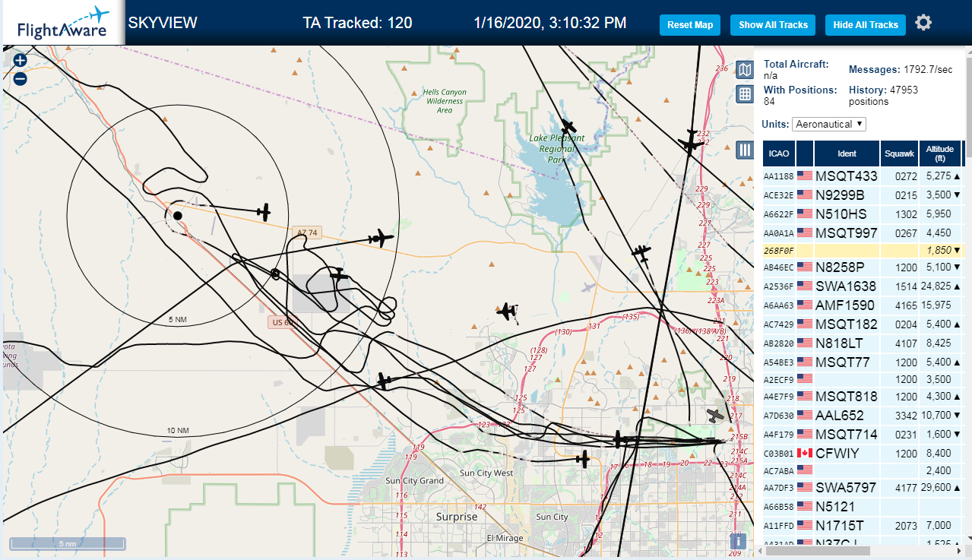Click the Messages rate text in sidebar
This screenshot has width=972, height=560.
(901, 69)
